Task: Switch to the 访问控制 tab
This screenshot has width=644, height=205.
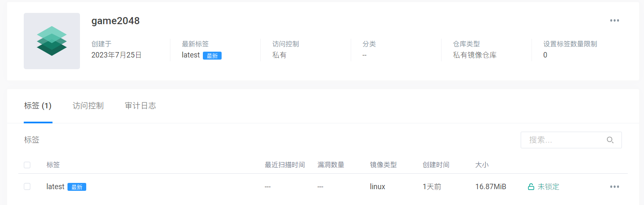Action: click(x=88, y=106)
